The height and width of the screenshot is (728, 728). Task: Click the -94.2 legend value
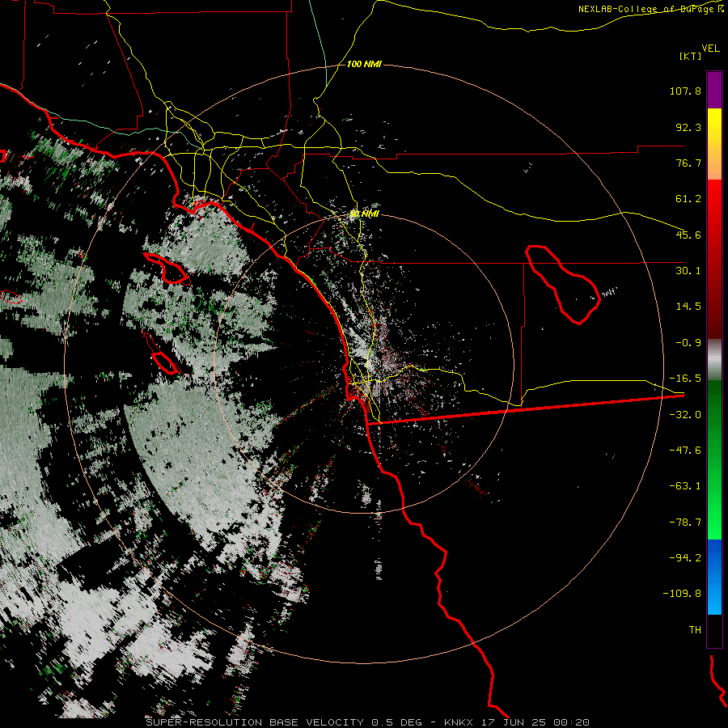[x=685, y=557]
